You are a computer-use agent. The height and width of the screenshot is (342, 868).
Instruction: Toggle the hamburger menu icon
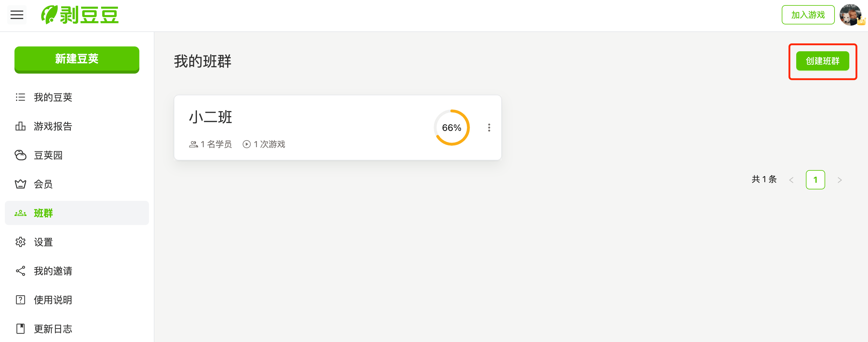17,15
